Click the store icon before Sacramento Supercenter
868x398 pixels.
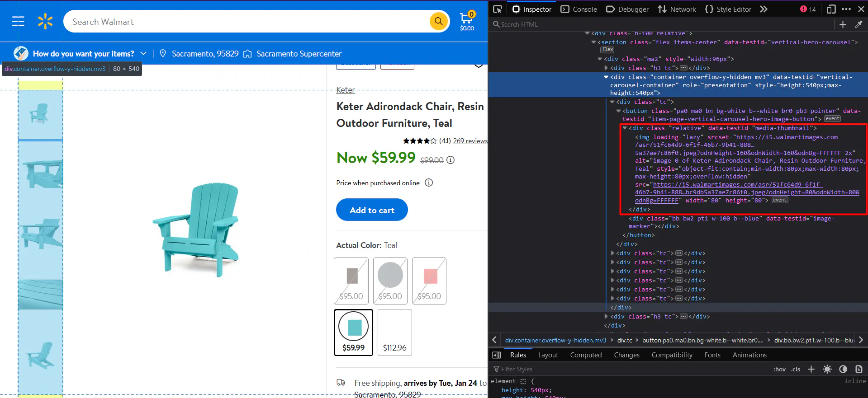pos(247,53)
